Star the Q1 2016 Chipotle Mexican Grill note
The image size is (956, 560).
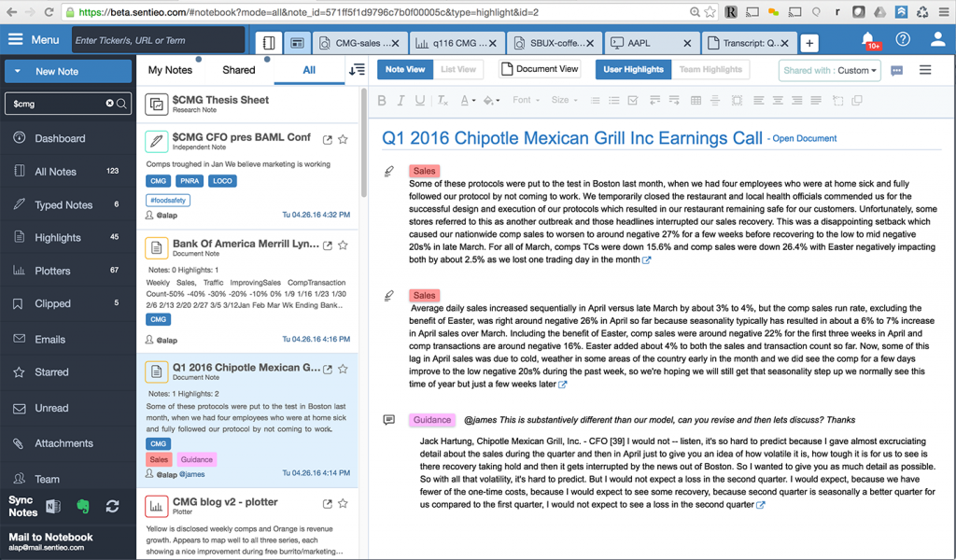(344, 369)
